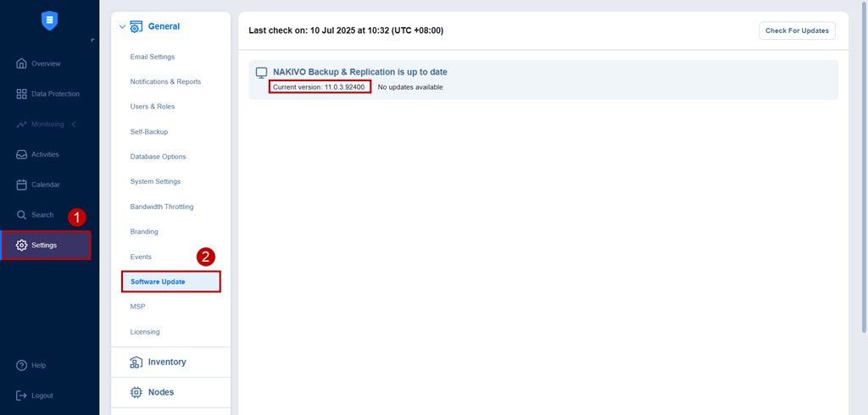This screenshot has width=868, height=415.
Task: Expand the Monitoring menu arrow
Action: pos(74,125)
